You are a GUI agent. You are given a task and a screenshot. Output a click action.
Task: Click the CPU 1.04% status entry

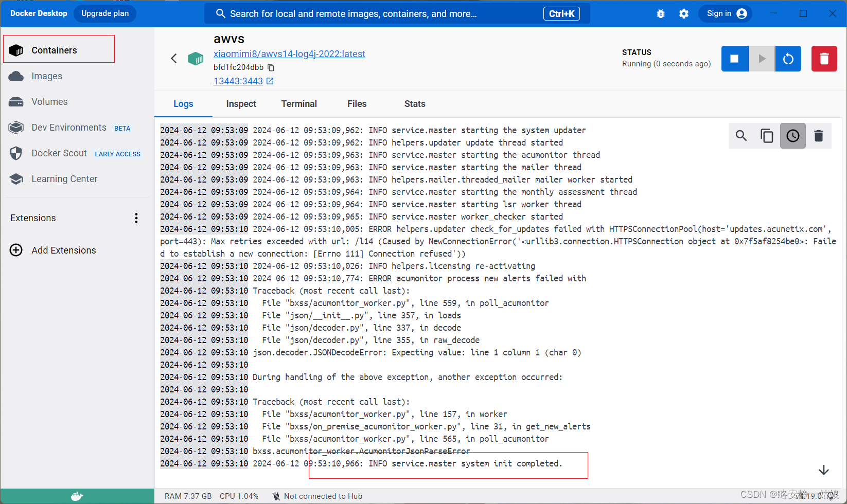[x=239, y=496]
